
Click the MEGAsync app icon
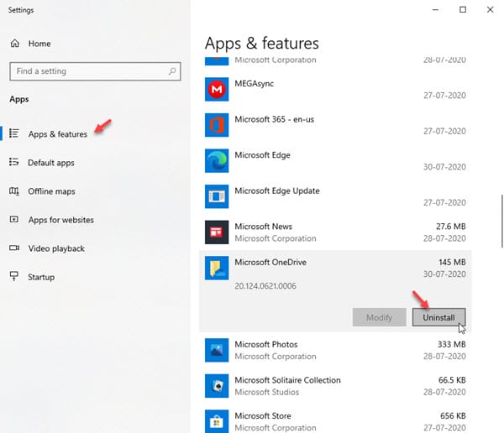[217, 89]
